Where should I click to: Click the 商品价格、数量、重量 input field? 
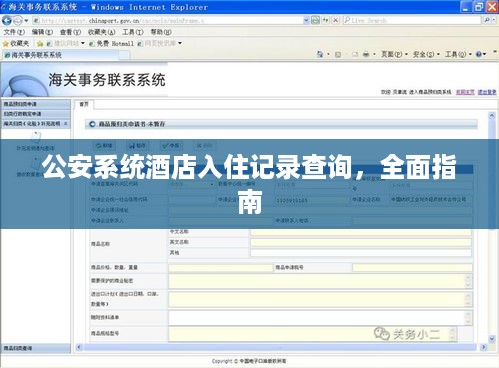click(220, 268)
